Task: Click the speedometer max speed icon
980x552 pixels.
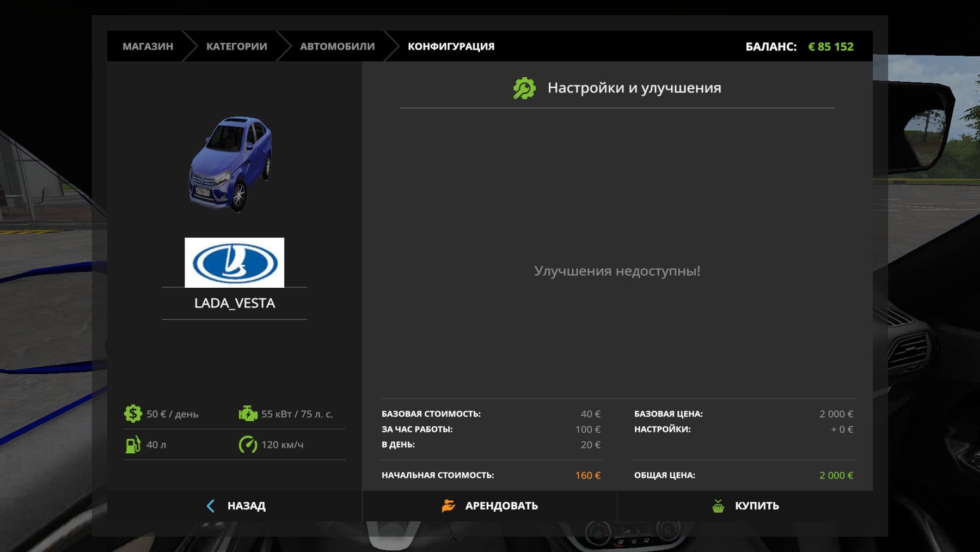Action: [x=248, y=445]
